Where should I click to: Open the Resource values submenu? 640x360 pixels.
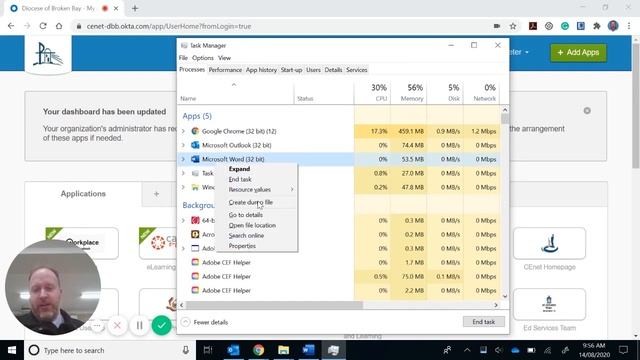coord(256,189)
